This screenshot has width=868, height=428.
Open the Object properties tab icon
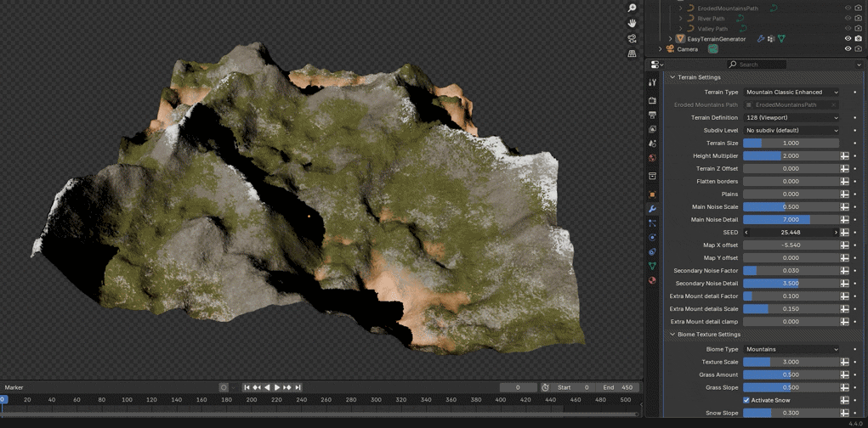(x=652, y=194)
